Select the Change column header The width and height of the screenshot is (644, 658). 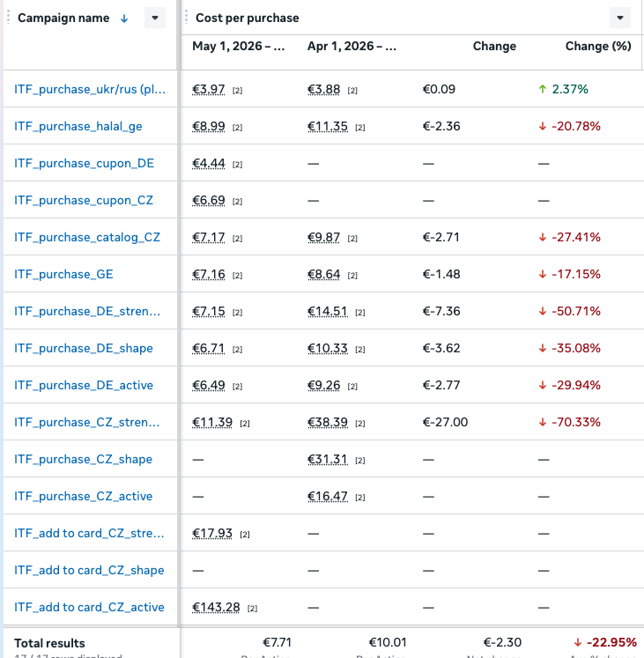pyautogui.click(x=494, y=46)
